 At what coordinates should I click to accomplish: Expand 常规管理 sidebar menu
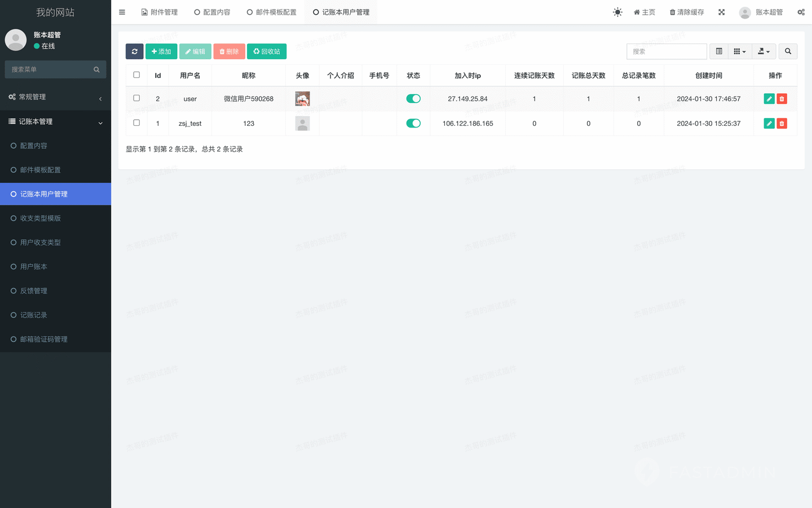[55, 97]
